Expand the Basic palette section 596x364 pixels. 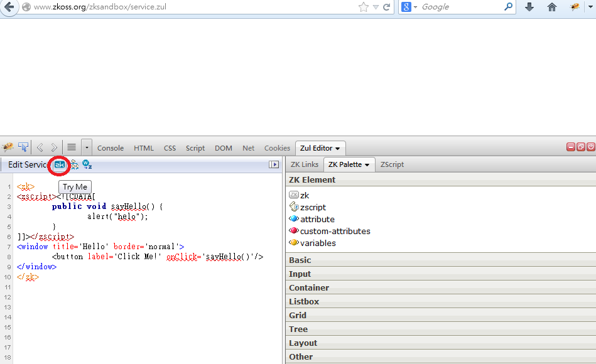(441, 260)
